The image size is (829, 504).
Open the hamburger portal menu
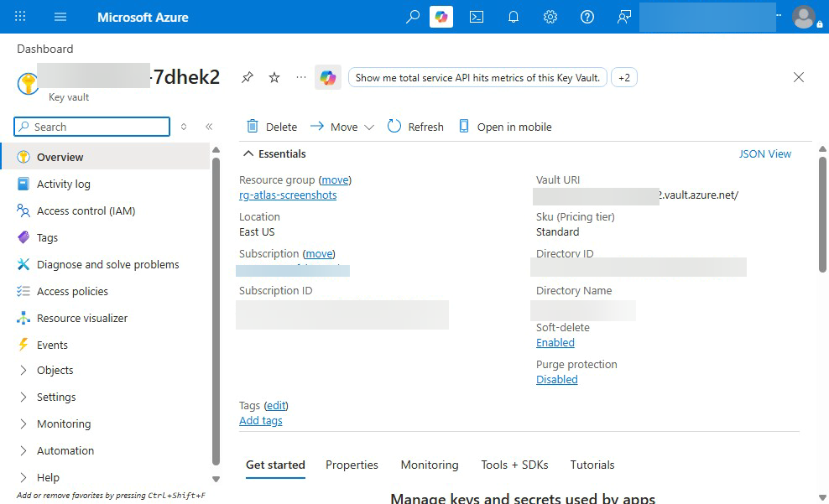(60, 17)
